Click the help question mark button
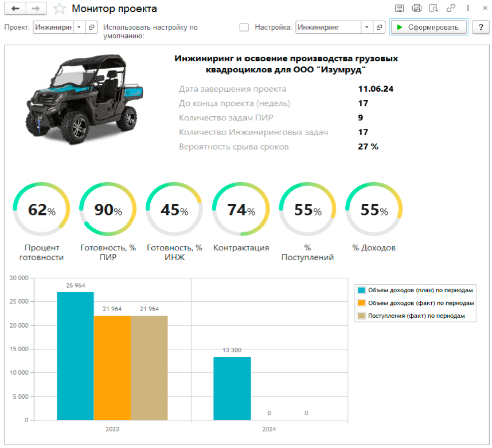The width and height of the screenshot is (492, 448). click(x=481, y=27)
